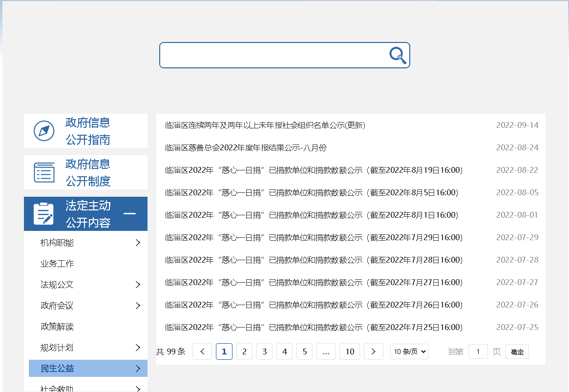Screen dimensions: 569x392
Task: Open the 民生公益 sidebar item
Action: (x=58, y=369)
